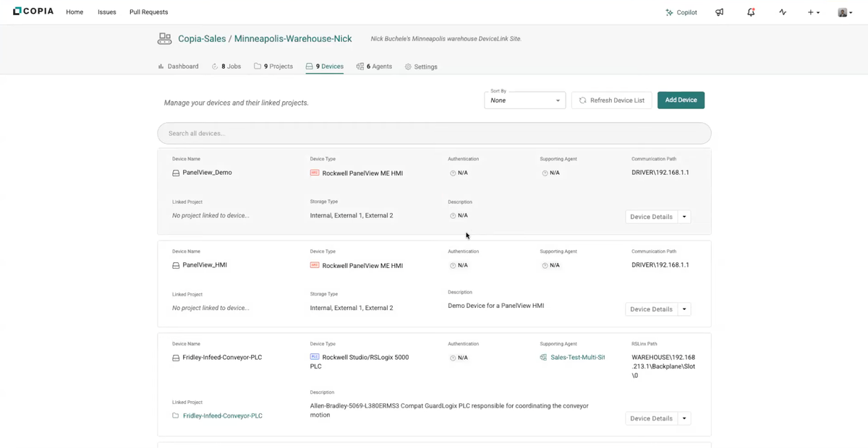Click PanelView_Demo communication path DRIVER\192.168.1.1
The height and width of the screenshot is (448, 868).
pyautogui.click(x=660, y=173)
